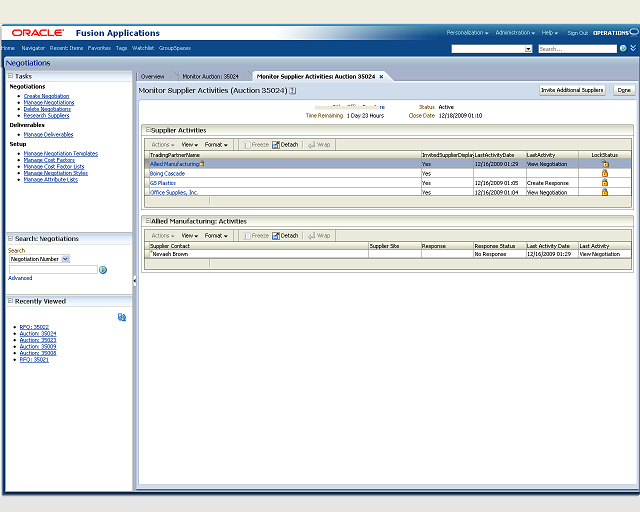Click the Recently Viewed refresh icon
Image resolution: width=640 pixels, height=512 pixels.
point(122,317)
